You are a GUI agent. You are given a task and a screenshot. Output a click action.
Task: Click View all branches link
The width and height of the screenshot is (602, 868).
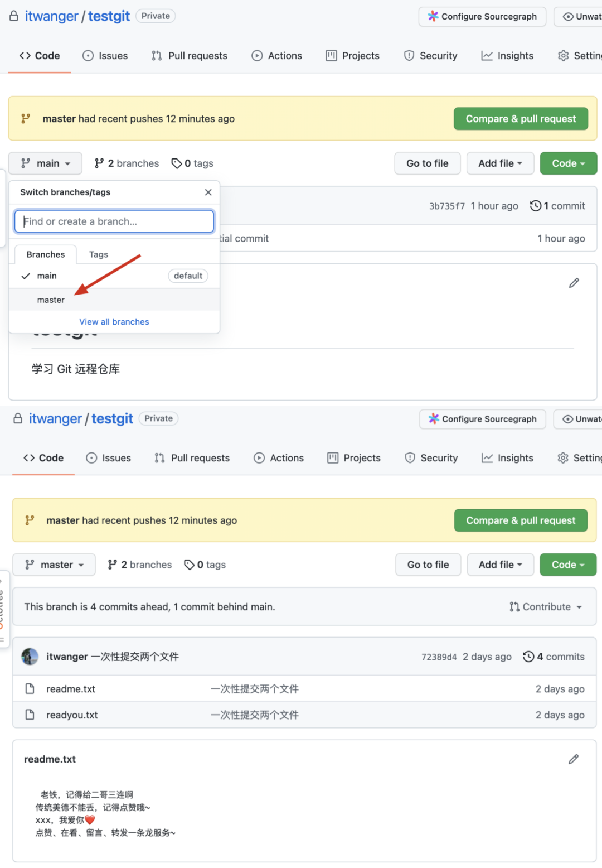pos(114,322)
